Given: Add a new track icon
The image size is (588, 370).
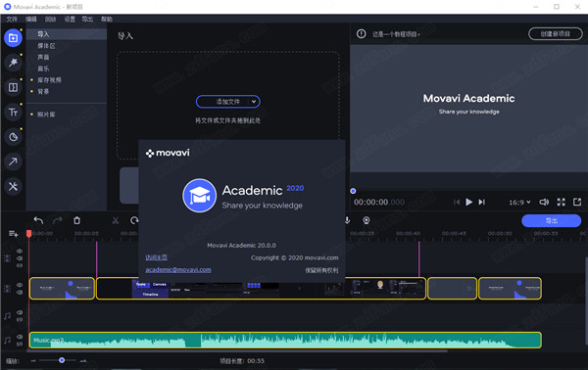Looking at the screenshot, I should tap(14, 234).
